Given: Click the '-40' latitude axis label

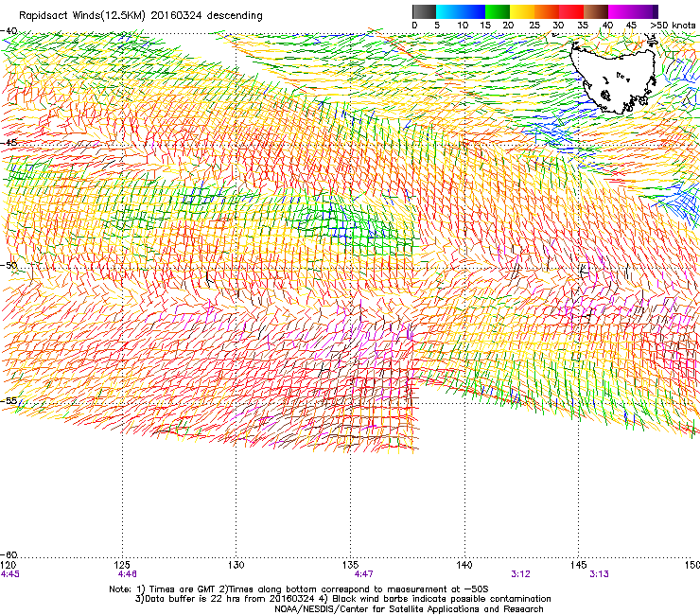Looking at the screenshot, I should pyautogui.click(x=9, y=31).
